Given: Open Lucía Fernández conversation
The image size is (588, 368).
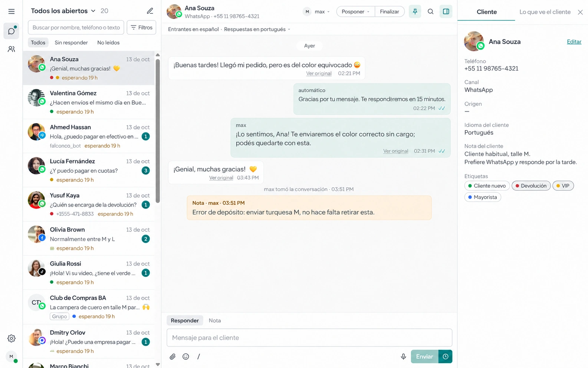Looking at the screenshot, I should coord(89,170).
